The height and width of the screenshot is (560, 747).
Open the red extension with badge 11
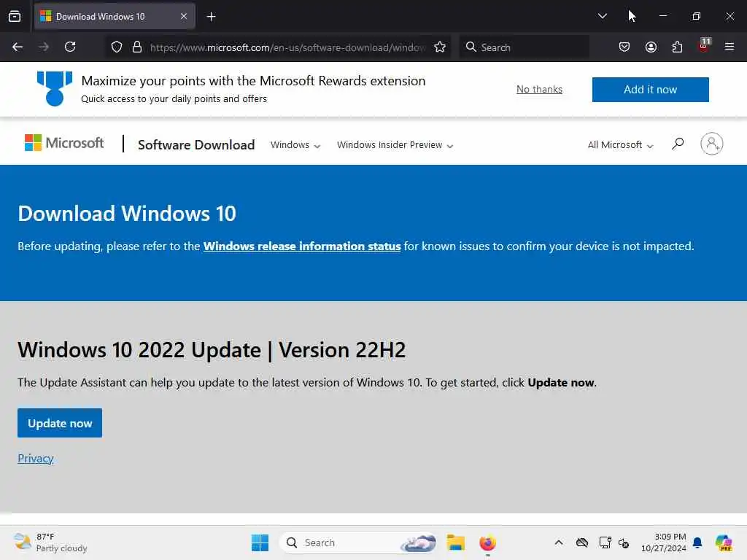pyautogui.click(x=704, y=46)
